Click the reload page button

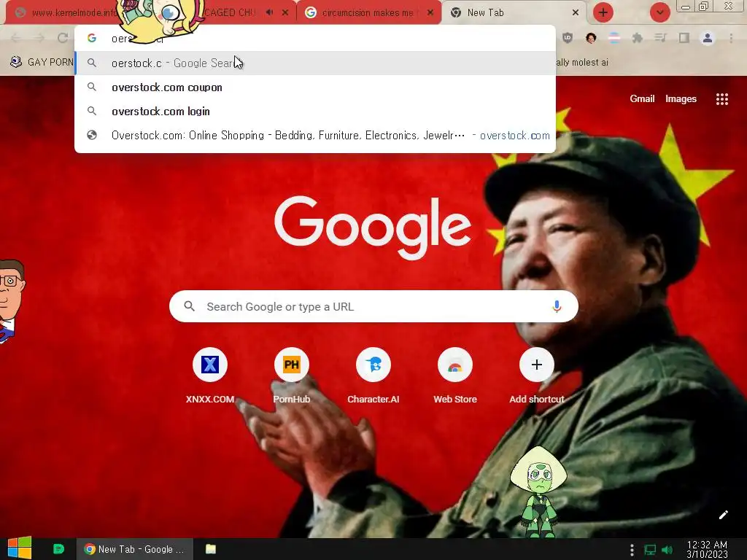[x=63, y=38]
